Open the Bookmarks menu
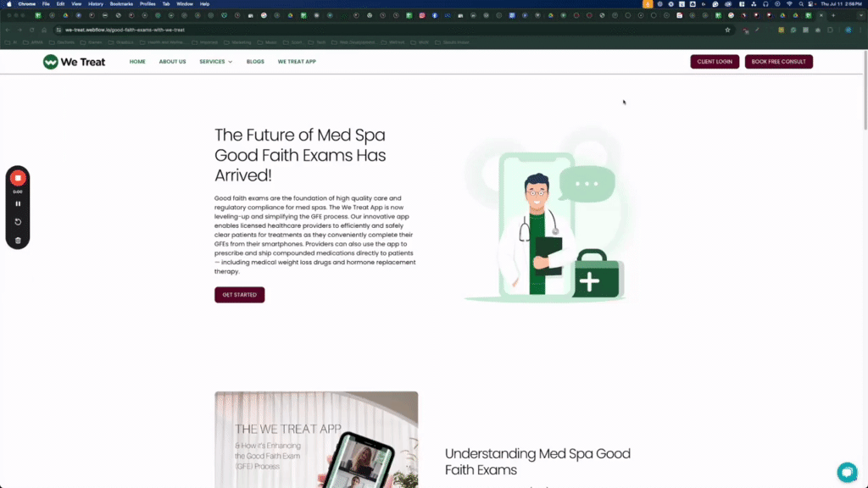This screenshot has height=488, width=868. pos(121,4)
